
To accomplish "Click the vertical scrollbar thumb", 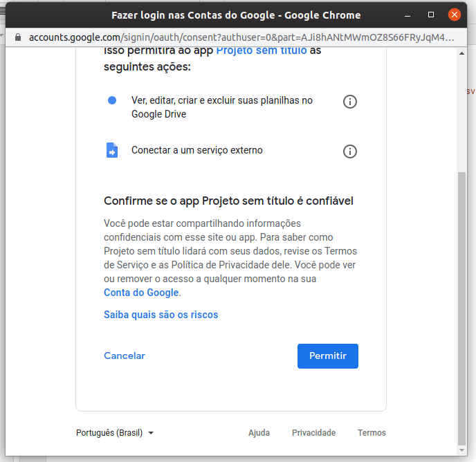I will click(x=461, y=308).
